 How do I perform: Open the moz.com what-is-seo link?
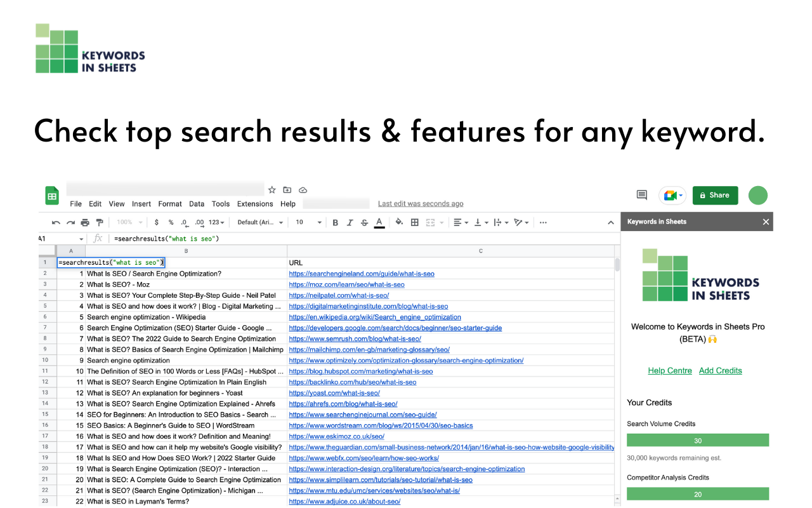[346, 284]
